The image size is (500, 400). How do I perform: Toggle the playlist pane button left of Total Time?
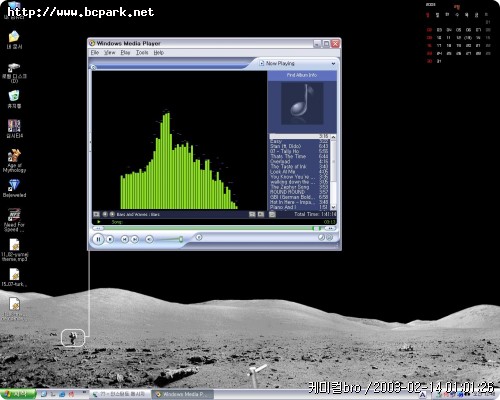(x=272, y=214)
